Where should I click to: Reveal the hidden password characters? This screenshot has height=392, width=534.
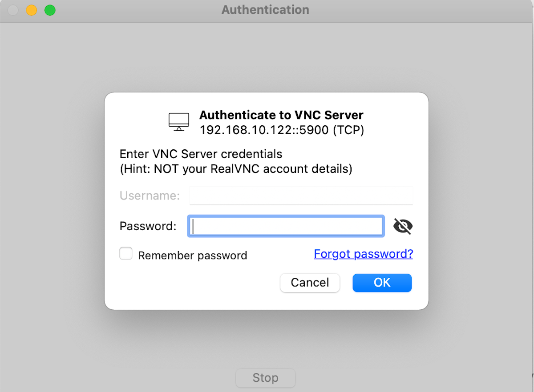pyautogui.click(x=402, y=226)
